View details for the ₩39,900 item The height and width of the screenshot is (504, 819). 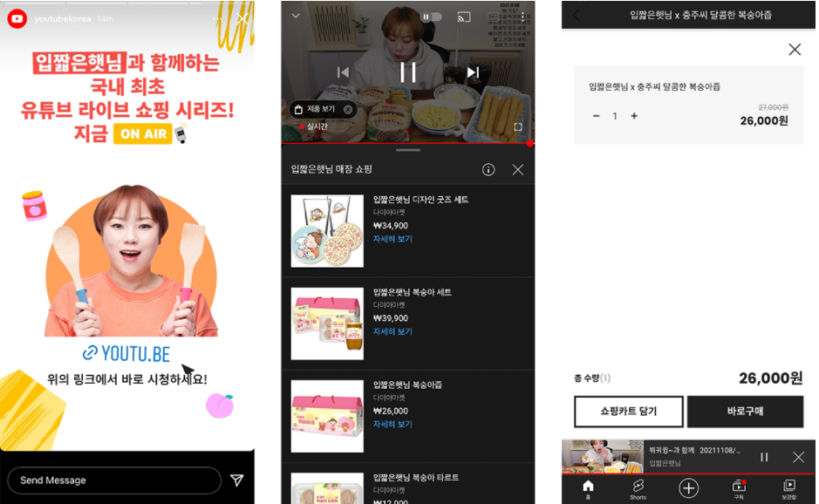point(392,331)
